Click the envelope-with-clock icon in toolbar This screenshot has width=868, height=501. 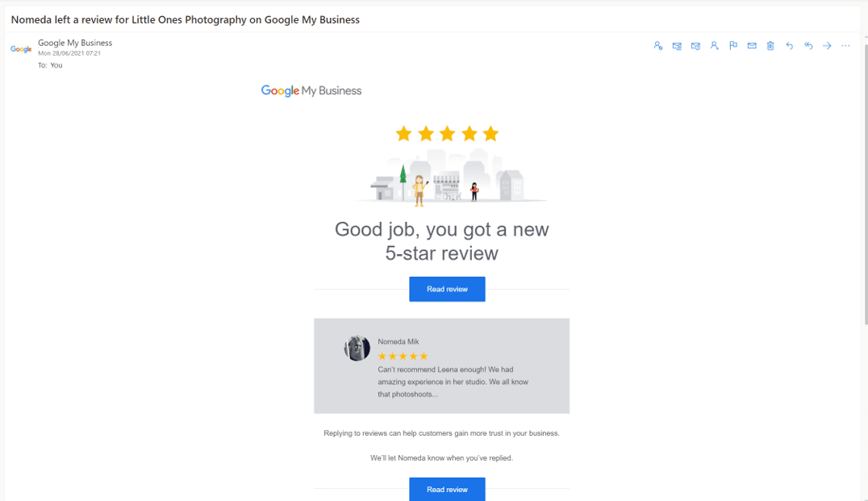[x=695, y=46]
